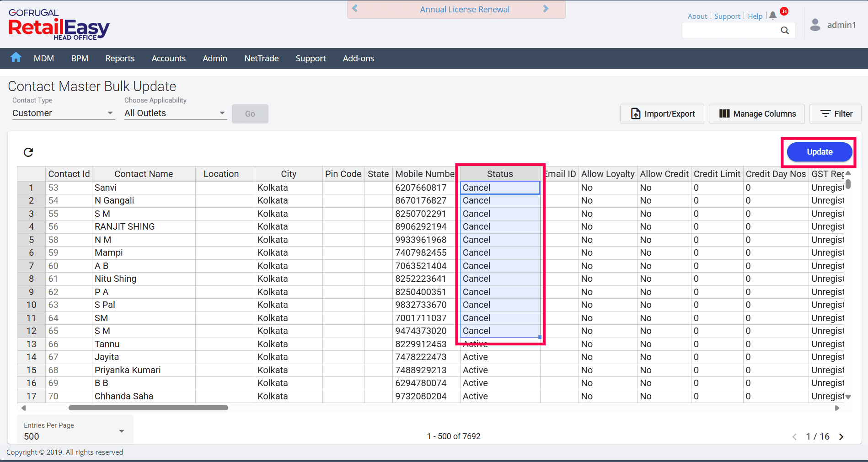The width and height of the screenshot is (868, 462).
Task: Open the NetTrade menu
Action: coord(261,59)
